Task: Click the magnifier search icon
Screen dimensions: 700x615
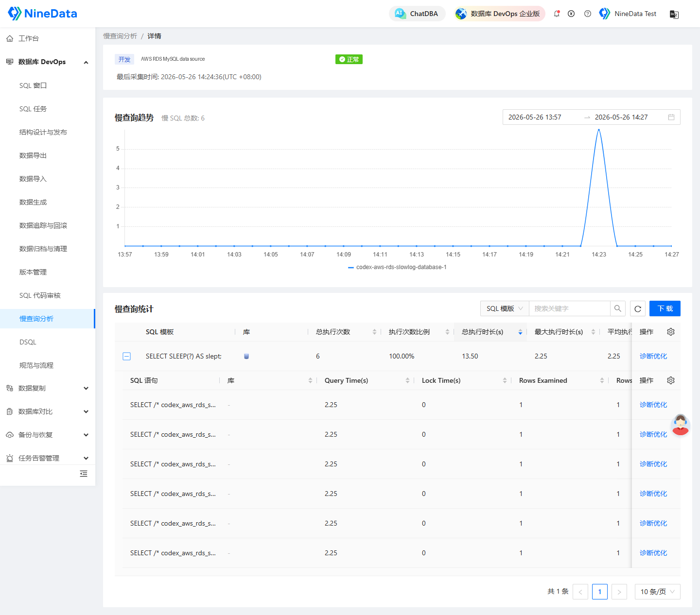Action: (617, 308)
